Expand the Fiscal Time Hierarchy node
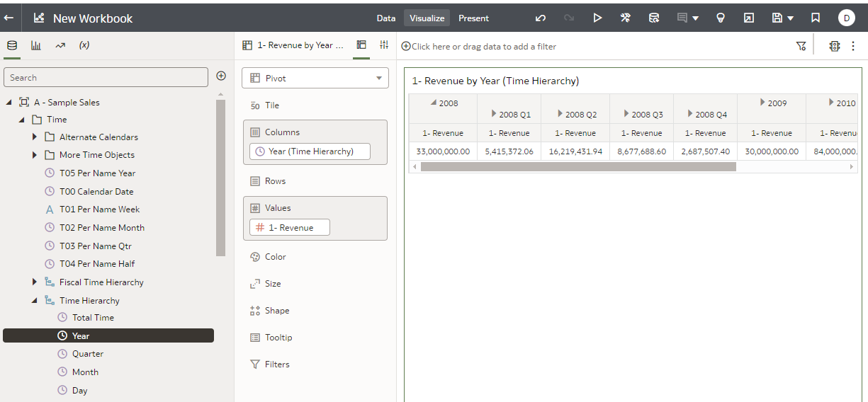The height and width of the screenshot is (402, 868). click(x=35, y=282)
